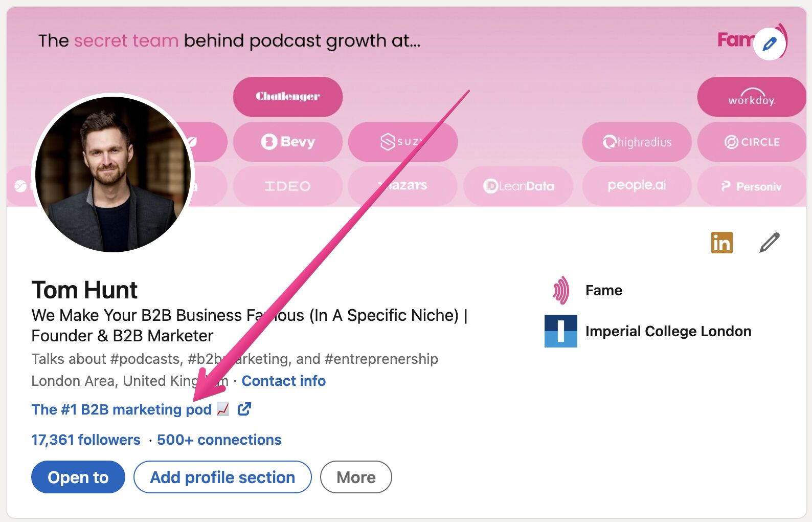The image size is (812, 522).
Task: Open the More options button
Action: coord(356,477)
